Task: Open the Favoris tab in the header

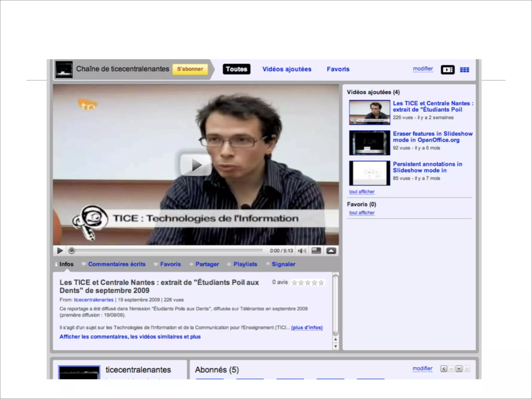Action: pos(338,69)
